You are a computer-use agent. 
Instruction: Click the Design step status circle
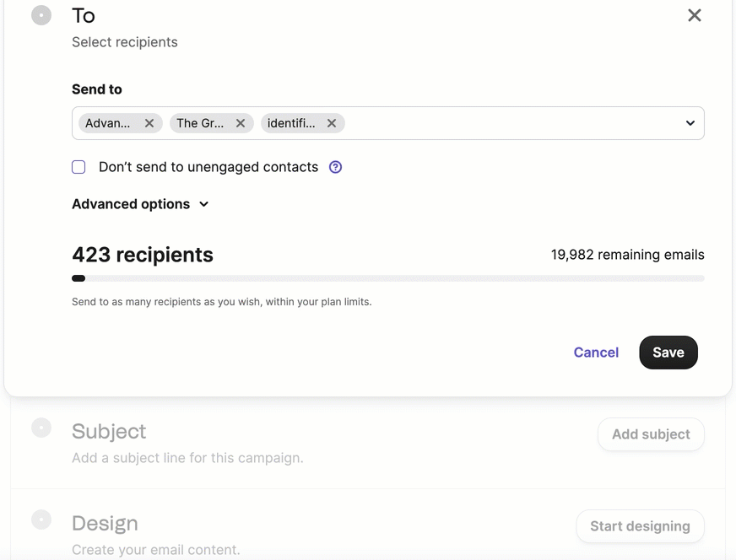[x=41, y=520]
